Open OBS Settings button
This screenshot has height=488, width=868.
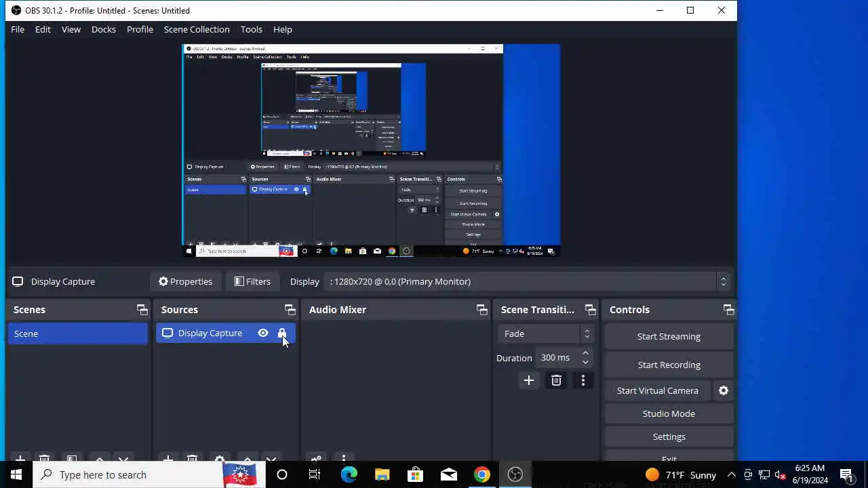coord(669,436)
